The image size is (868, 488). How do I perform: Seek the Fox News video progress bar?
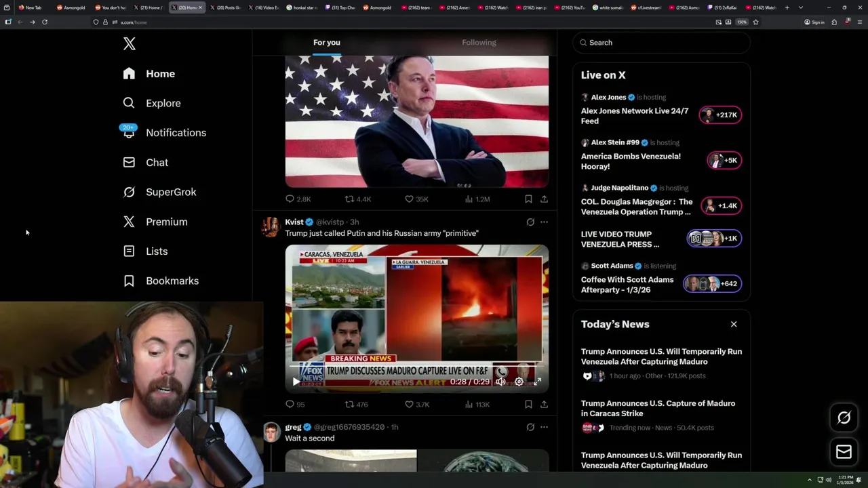pyautogui.click(x=416, y=367)
